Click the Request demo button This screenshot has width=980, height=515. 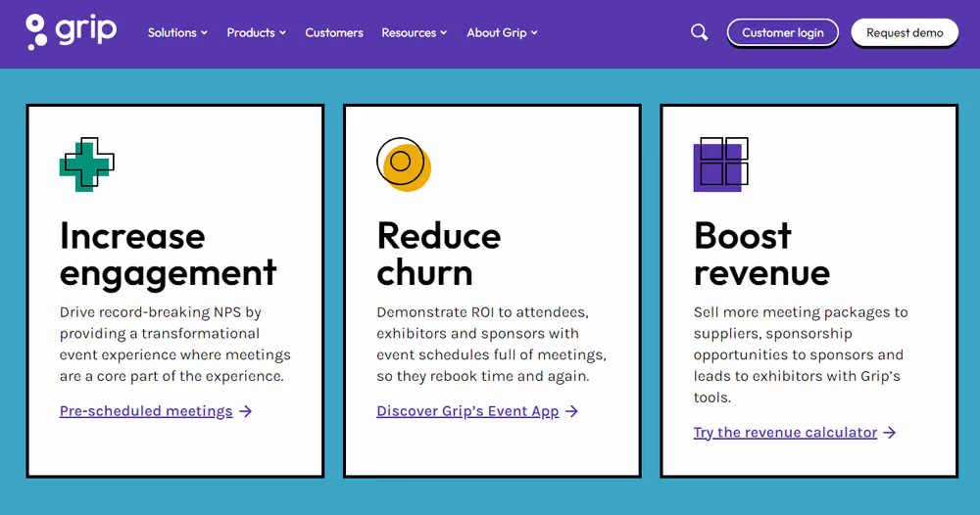pos(905,32)
